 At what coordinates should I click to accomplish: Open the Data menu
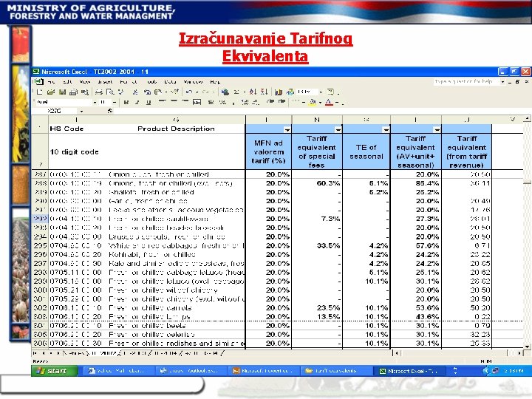click(x=170, y=82)
